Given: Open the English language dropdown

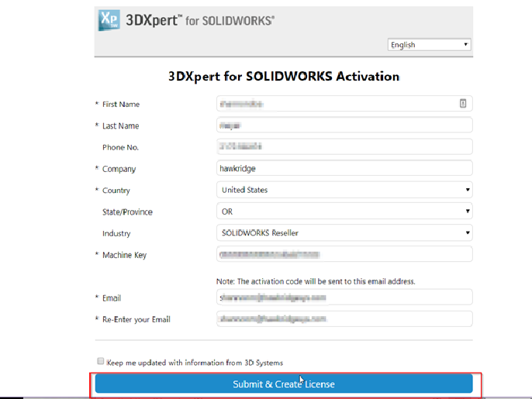Looking at the screenshot, I should point(429,45).
